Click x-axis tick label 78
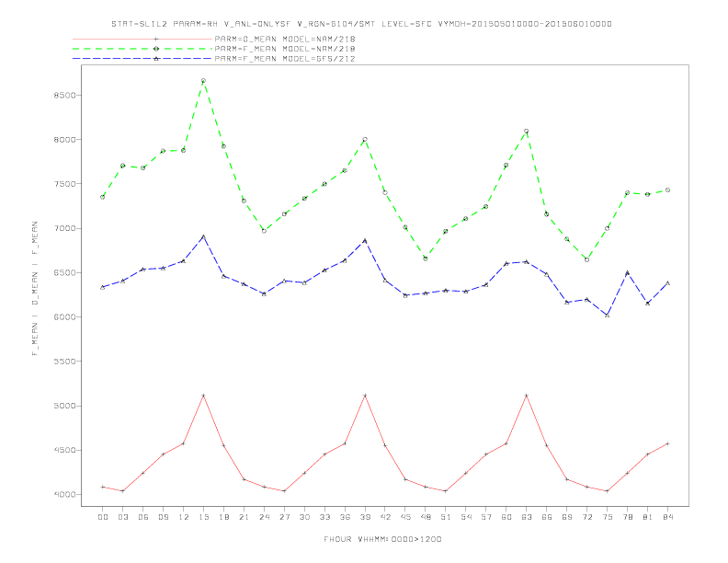The image size is (728, 563). pos(627,517)
